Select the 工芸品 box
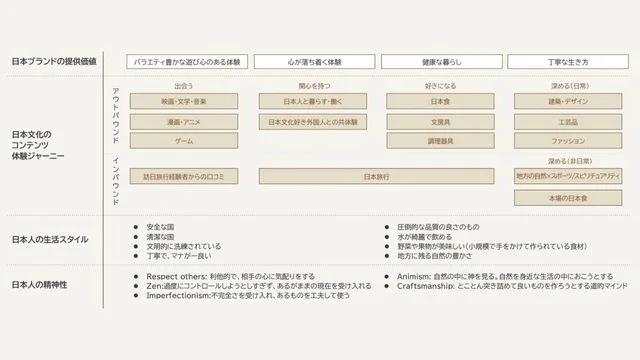 (568, 122)
